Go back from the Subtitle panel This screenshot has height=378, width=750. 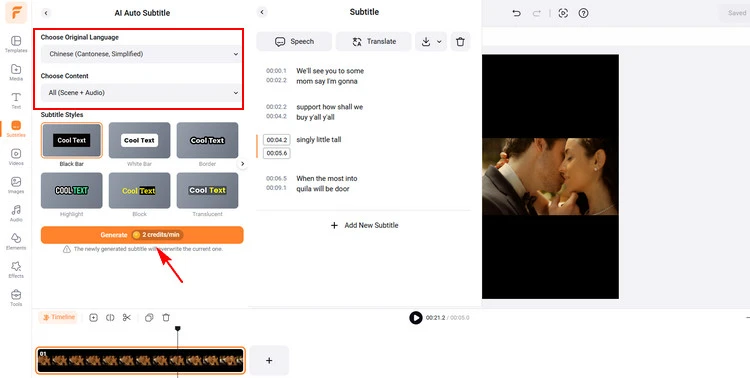pos(262,12)
